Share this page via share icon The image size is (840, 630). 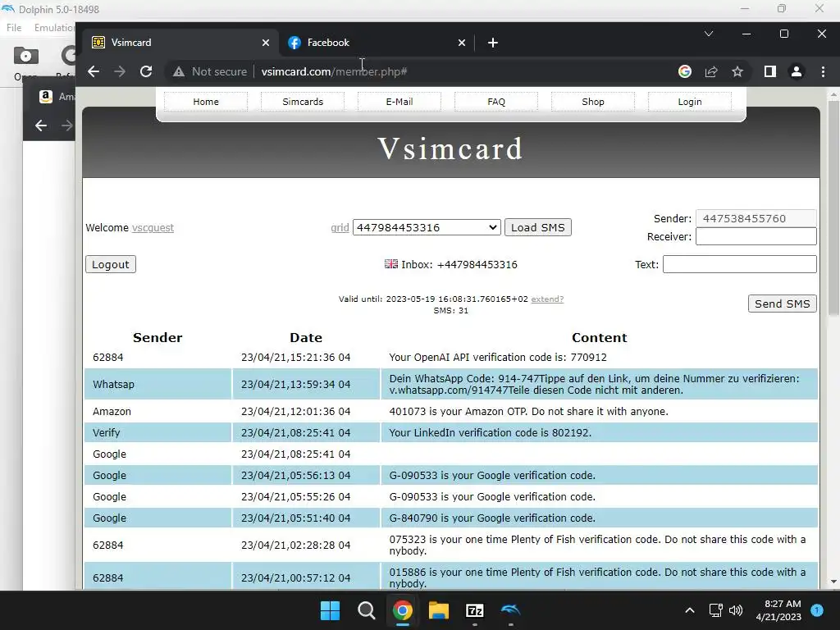click(x=711, y=71)
